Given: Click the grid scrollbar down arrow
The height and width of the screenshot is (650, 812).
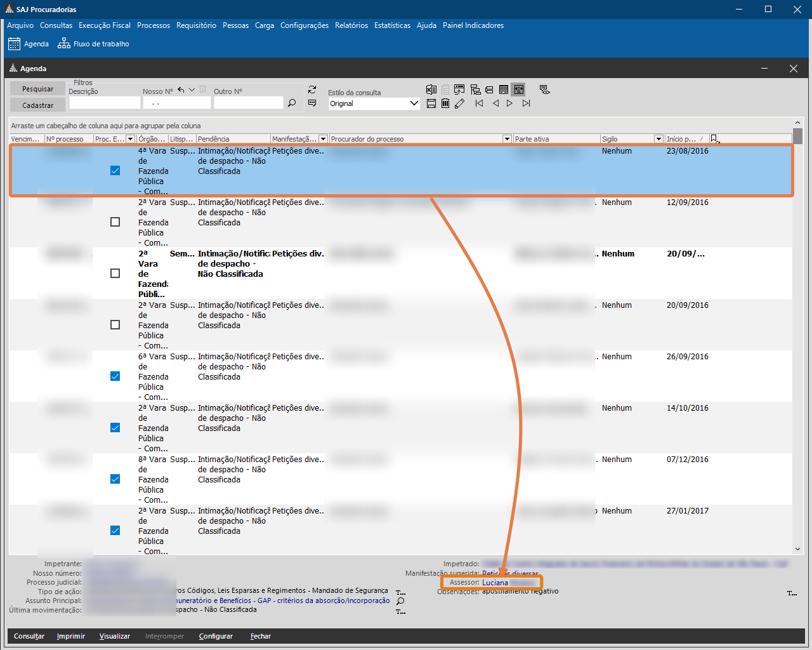Looking at the screenshot, I should (797, 549).
